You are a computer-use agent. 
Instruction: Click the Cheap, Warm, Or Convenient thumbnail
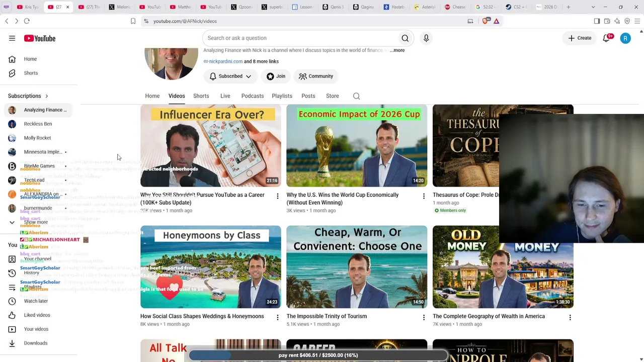357,267
